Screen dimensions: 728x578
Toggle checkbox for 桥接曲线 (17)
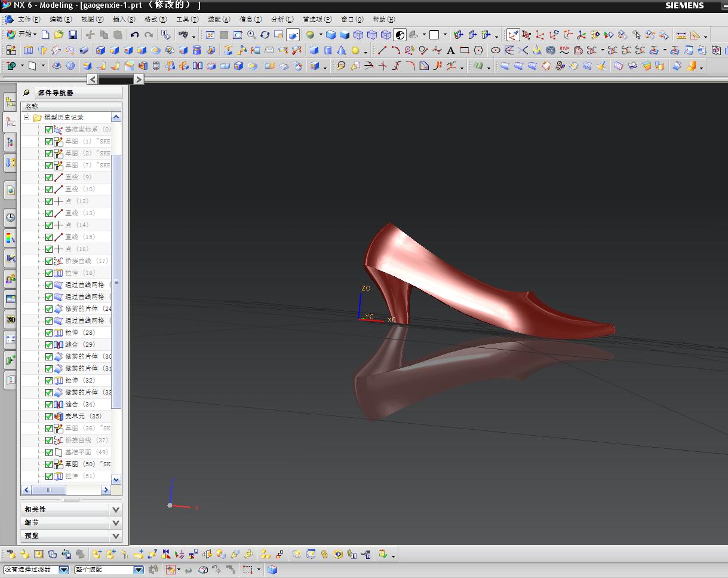[49, 261]
